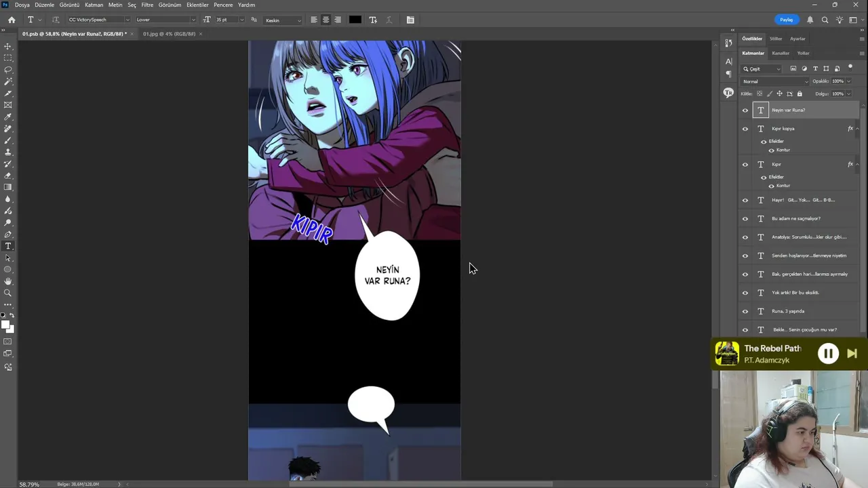Open the font style dropdown 'Lower'
This screenshot has height=488, width=868.
click(165, 20)
